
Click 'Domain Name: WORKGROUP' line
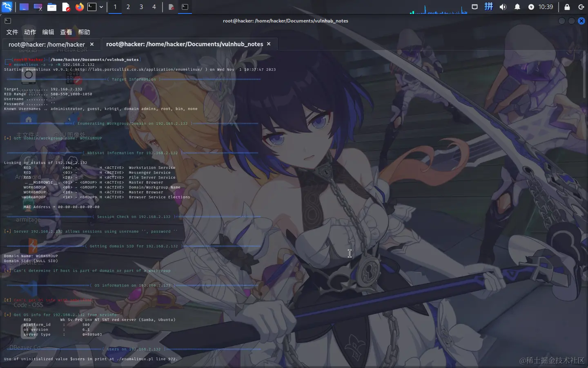(31, 256)
